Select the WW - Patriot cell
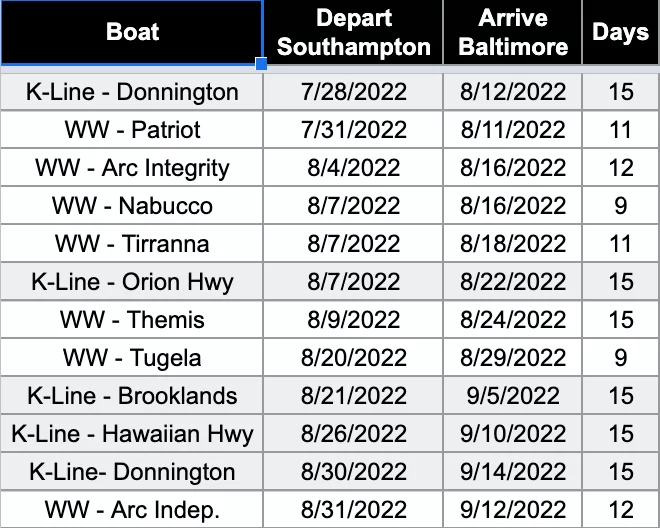Screen dimensions: 660x528 132,130
